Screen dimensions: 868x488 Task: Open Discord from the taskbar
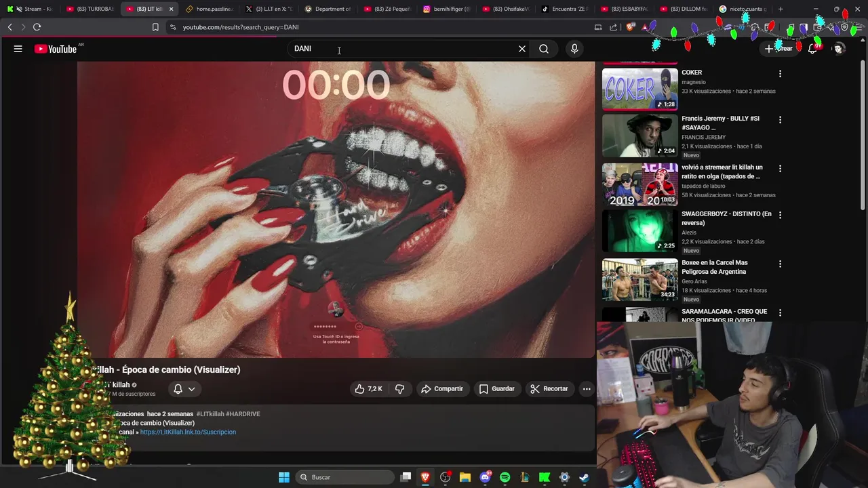coord(486,477)
